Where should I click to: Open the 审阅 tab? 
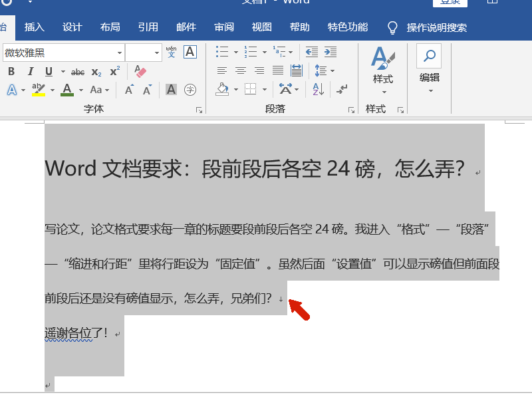[224, 27]
